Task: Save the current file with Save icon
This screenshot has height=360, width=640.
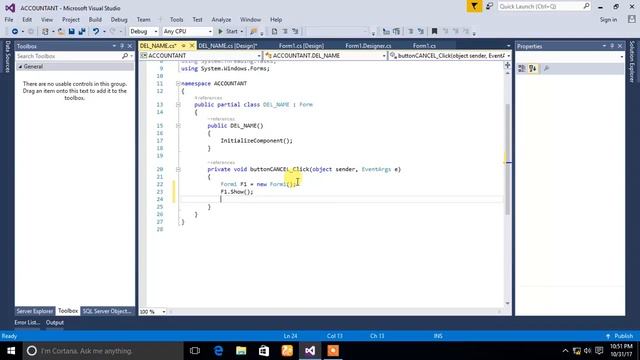Action: point(71,31)
